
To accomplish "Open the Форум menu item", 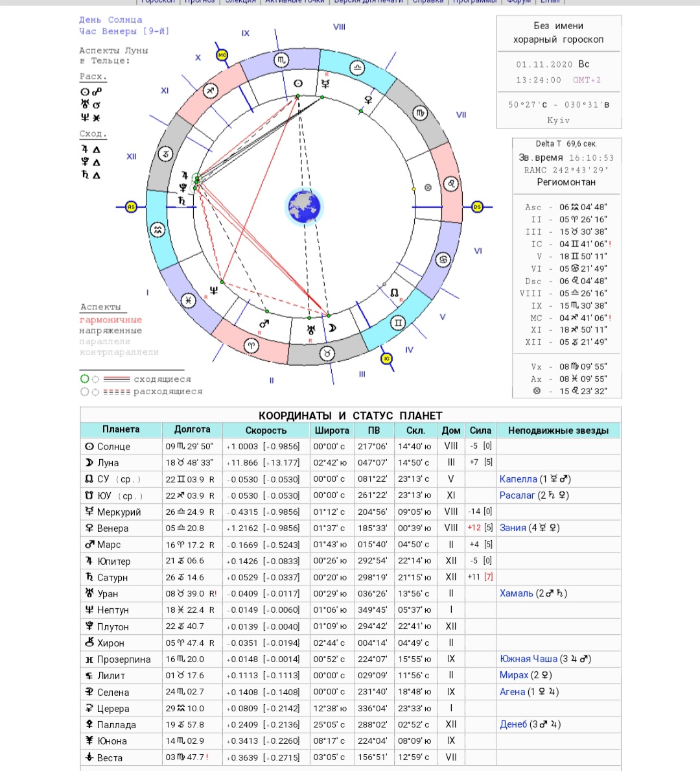I will click(518, 2).
